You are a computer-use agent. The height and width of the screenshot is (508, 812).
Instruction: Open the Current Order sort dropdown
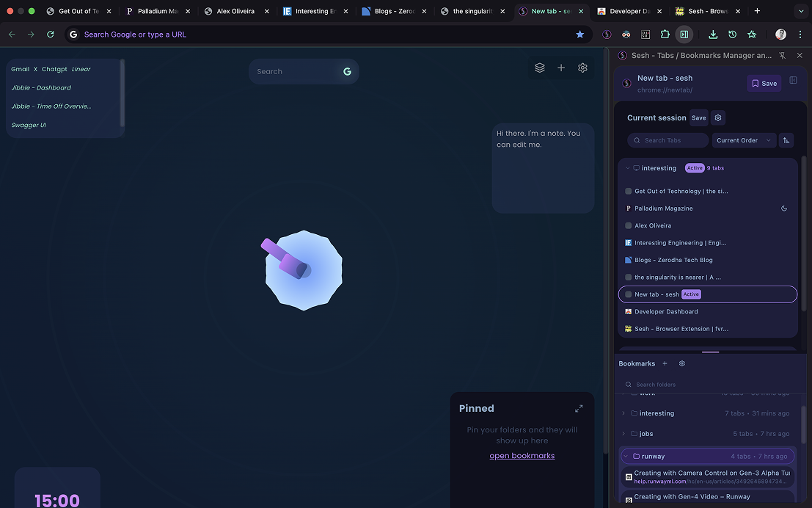(744, 140)
